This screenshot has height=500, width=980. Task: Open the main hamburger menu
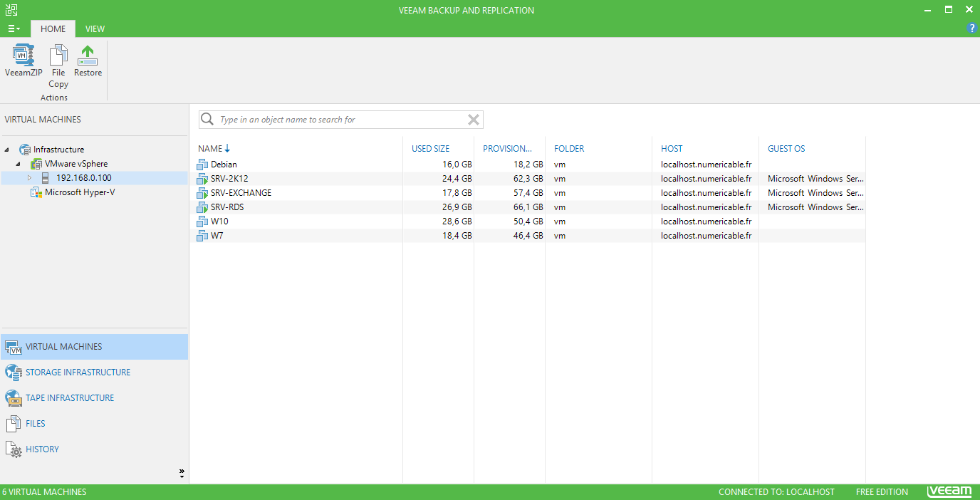pos(14,29)
